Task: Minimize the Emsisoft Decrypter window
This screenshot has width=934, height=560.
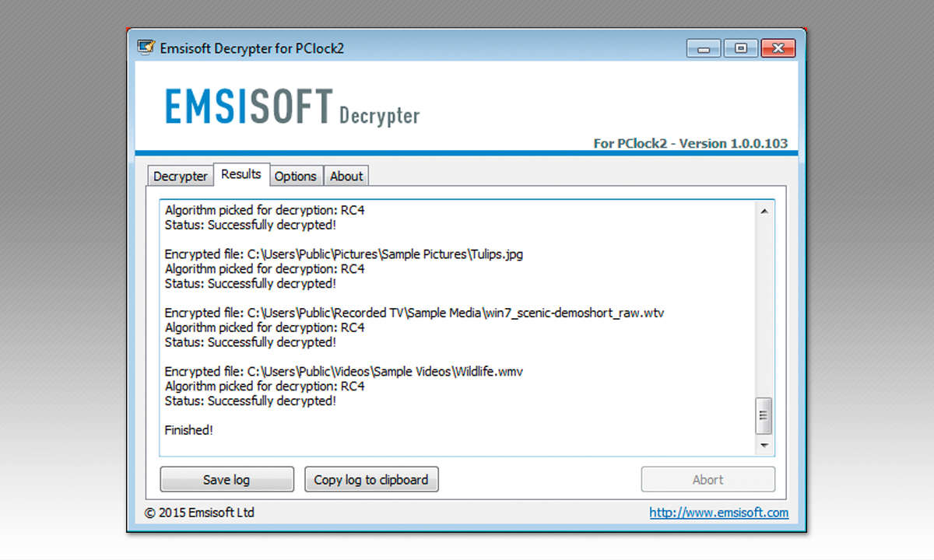Action: pyautogui.click(x=704, y=48)
